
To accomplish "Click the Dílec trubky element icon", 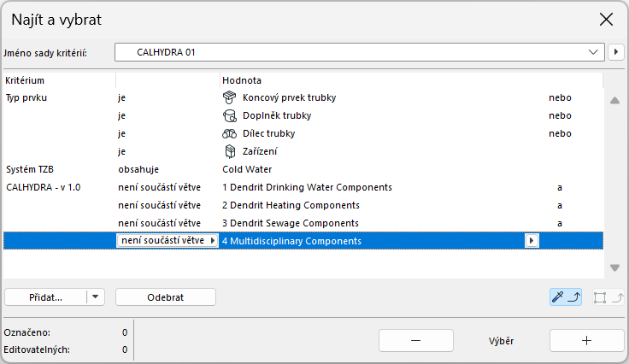I will pyautogui.click(x=228, y=133).
